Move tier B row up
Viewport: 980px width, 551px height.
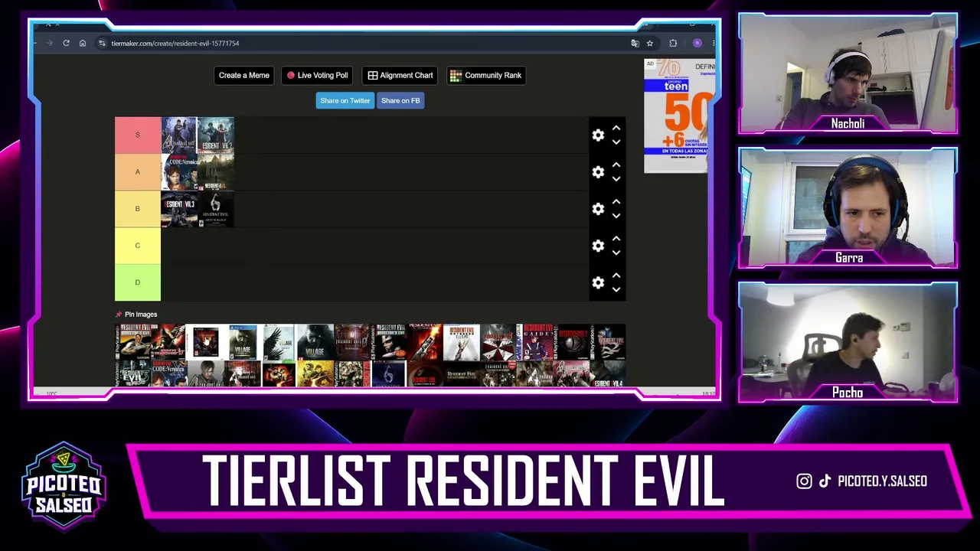point(616,202)
